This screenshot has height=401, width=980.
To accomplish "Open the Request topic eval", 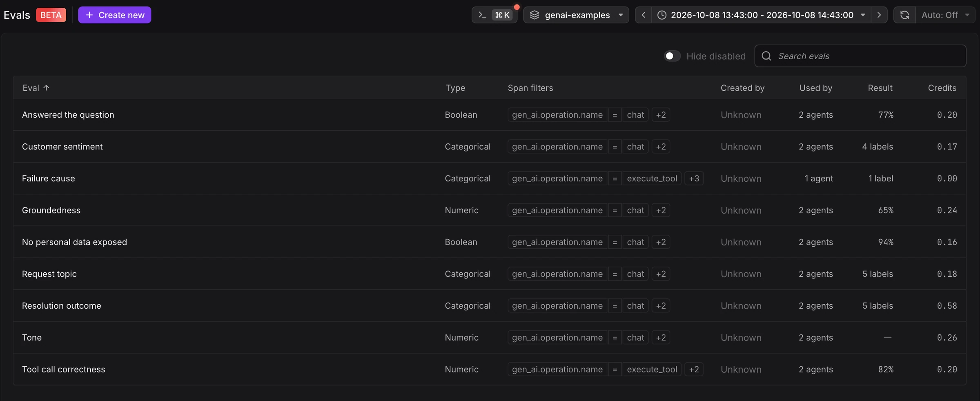I will pyautogui.click(x=49, y=274).
